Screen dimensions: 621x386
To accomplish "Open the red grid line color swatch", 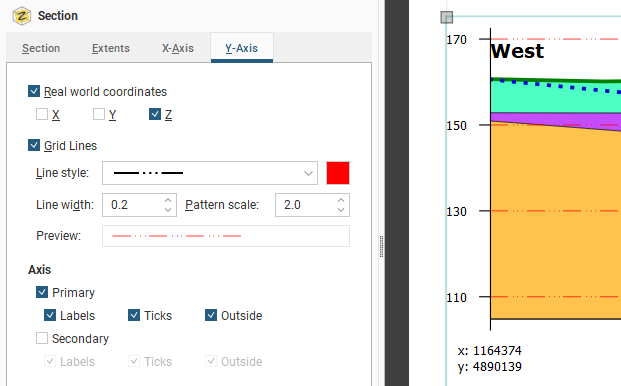I will pos(338,173).
